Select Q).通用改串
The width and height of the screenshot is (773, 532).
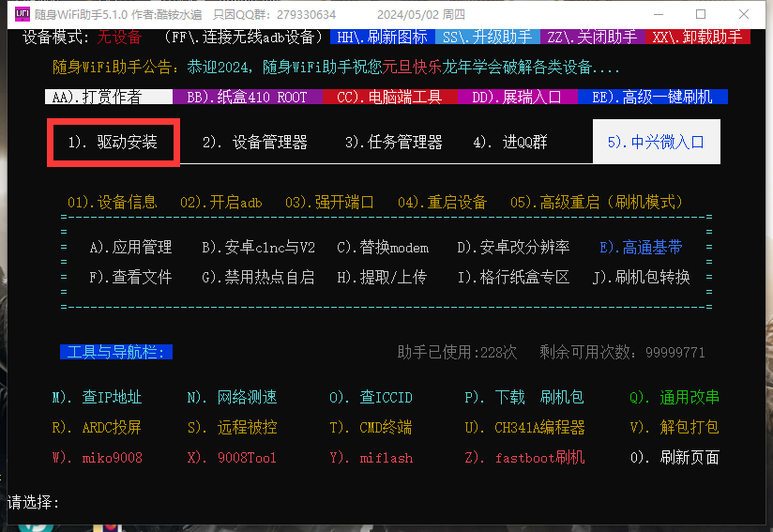point(674,398)
